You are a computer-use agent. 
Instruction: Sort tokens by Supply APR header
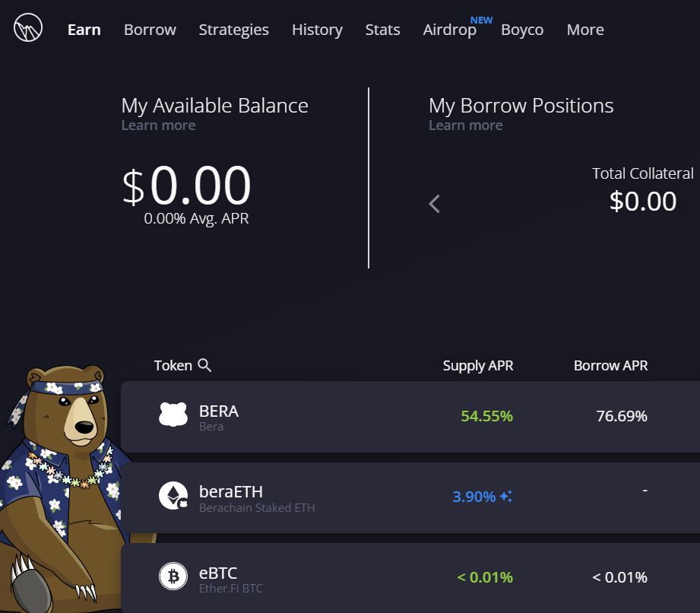pos(478,366)
